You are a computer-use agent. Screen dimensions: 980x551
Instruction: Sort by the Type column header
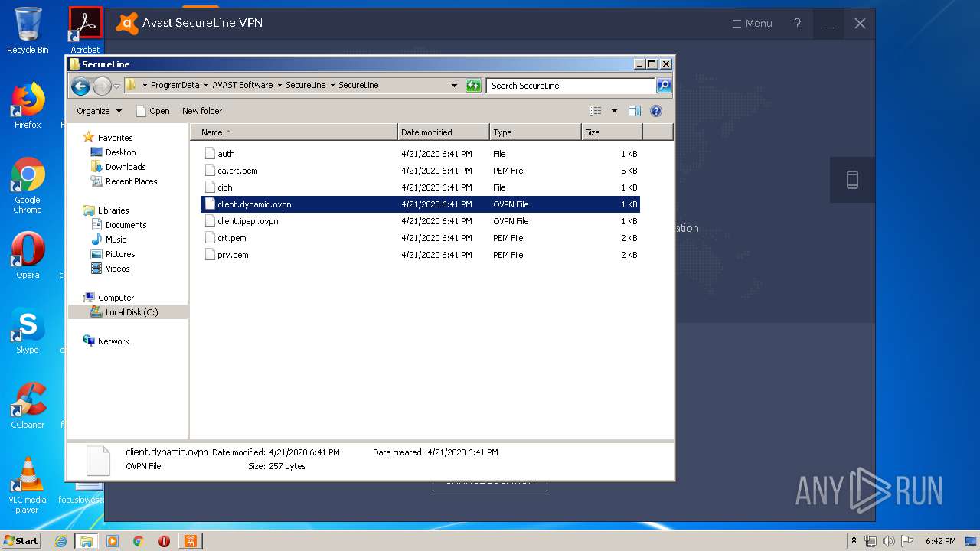535,132
